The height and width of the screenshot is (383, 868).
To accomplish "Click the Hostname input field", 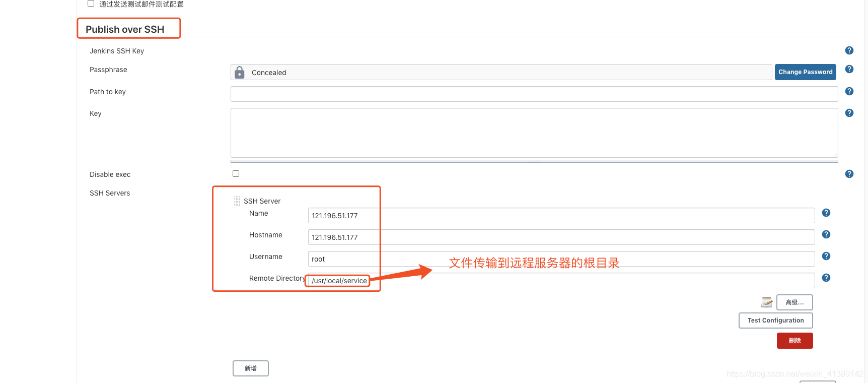I will 561,237.
